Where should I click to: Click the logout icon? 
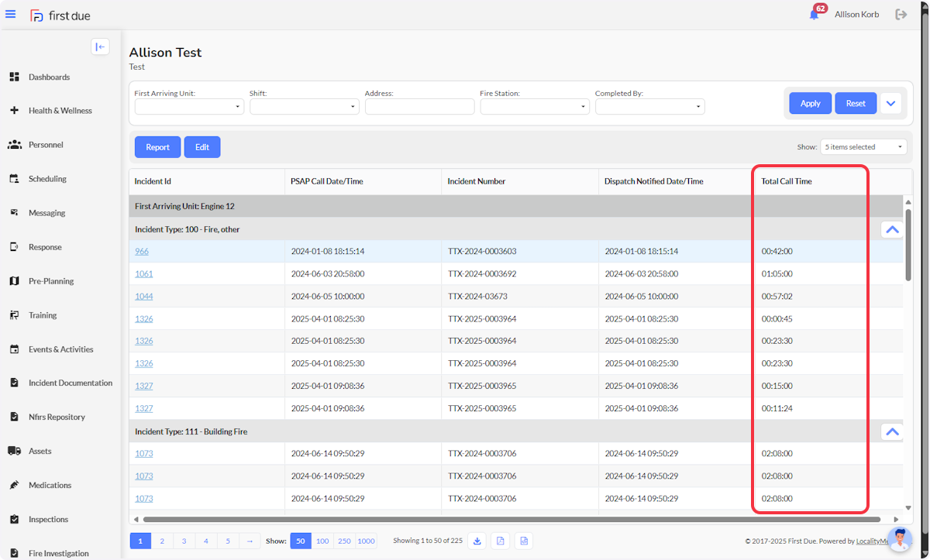click(x=901, y=15)
